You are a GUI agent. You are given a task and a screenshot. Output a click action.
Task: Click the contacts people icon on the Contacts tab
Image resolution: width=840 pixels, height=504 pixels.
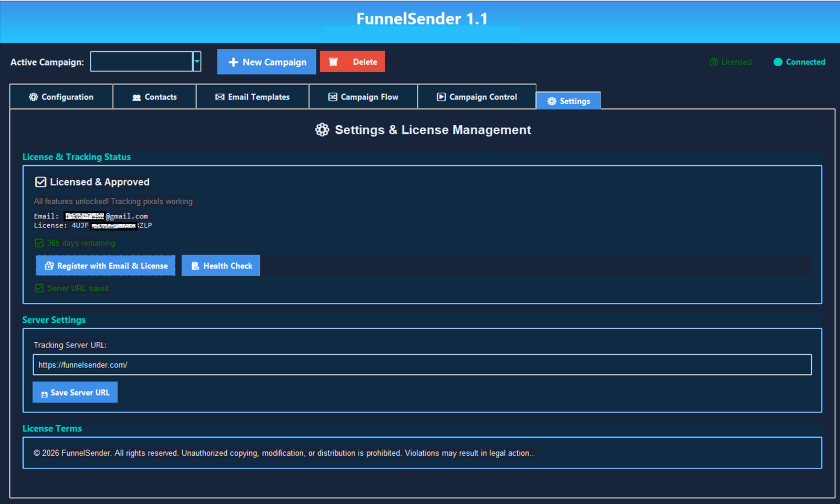pos(137,97)
